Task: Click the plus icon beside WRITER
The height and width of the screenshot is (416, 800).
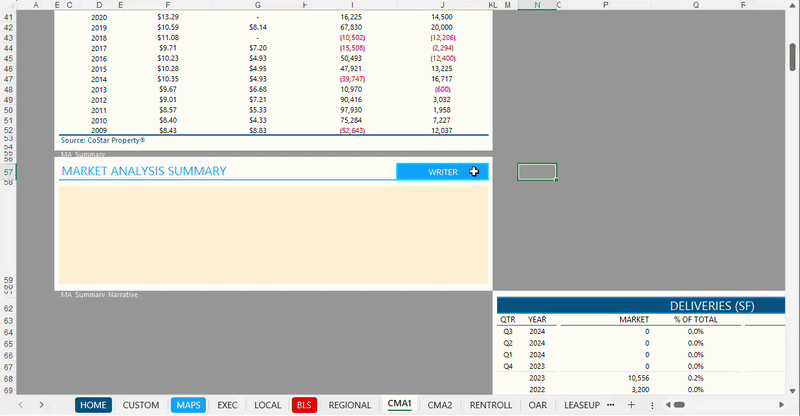Action: (474, 172)
